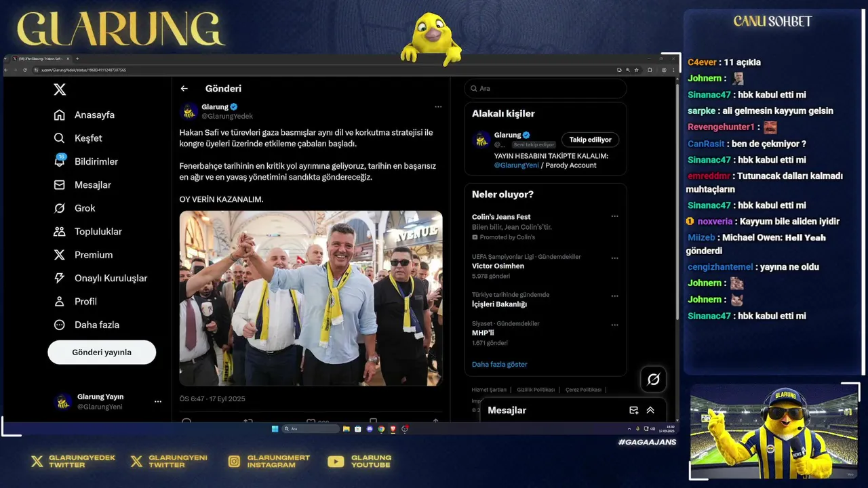Open options for the Victor Osimhen trend
The image size is (868, 488).
[x=614, y=258]
